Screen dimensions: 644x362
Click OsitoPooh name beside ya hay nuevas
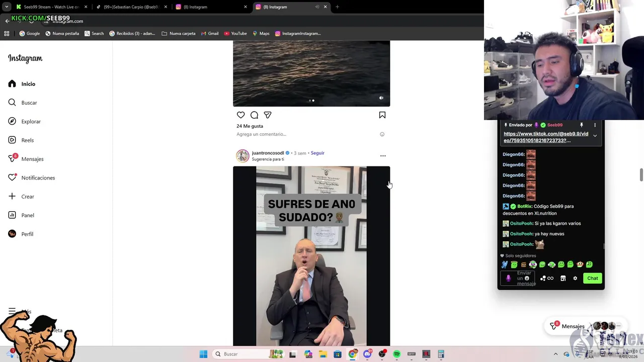point(521,234)
